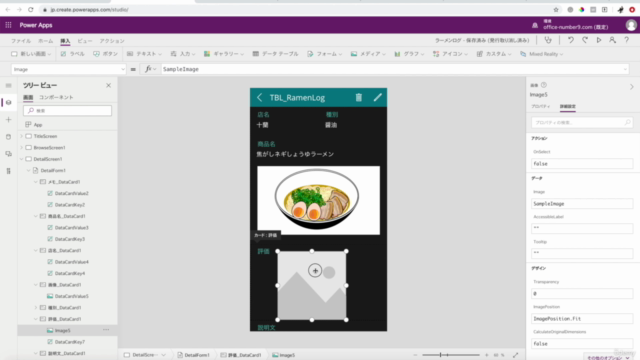This screenshot has height=360, width=640.
Task: Click the DetailForm1 breadcrumb
Action: click(x=193, y=355)
